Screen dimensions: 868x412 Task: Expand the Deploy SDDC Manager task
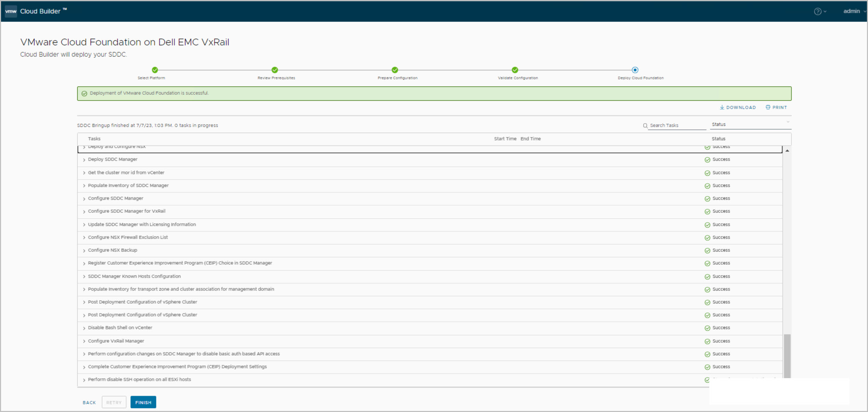point(84,160)
